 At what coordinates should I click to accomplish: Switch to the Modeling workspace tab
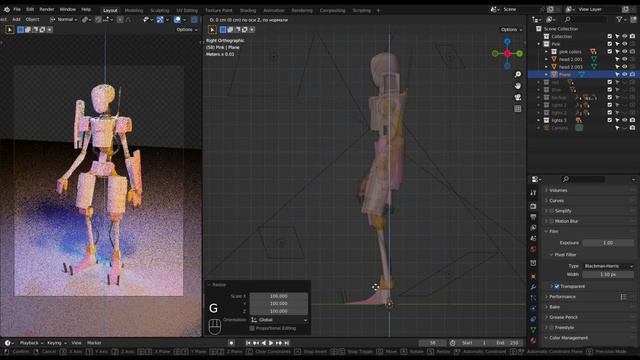(134, 10)
